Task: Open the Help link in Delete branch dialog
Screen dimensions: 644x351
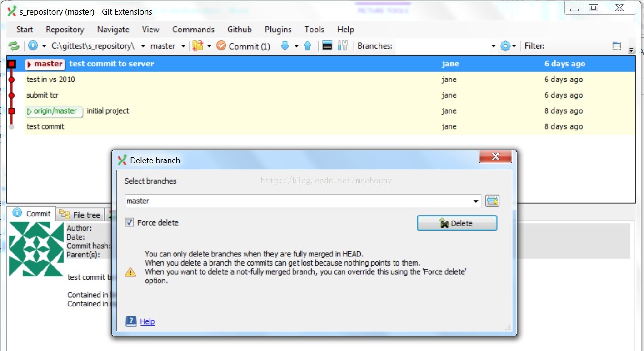Action: click(x=147, y=322)
